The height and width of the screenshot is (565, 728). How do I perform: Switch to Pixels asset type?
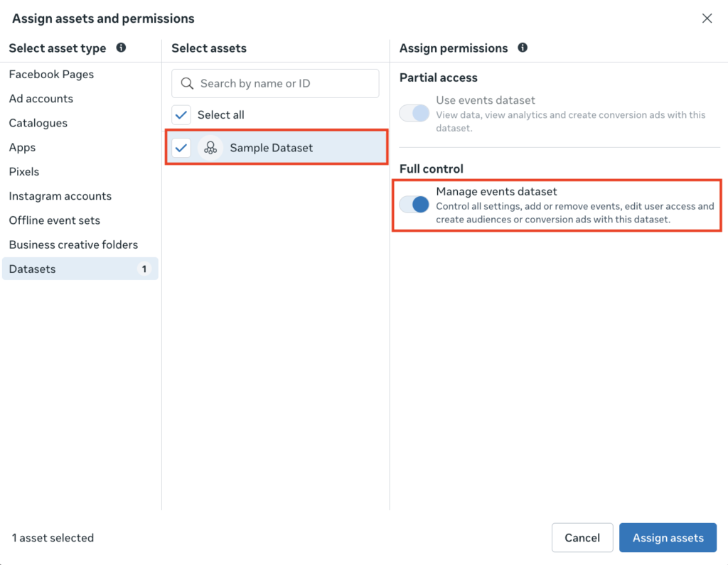click(x=24, y=172)
